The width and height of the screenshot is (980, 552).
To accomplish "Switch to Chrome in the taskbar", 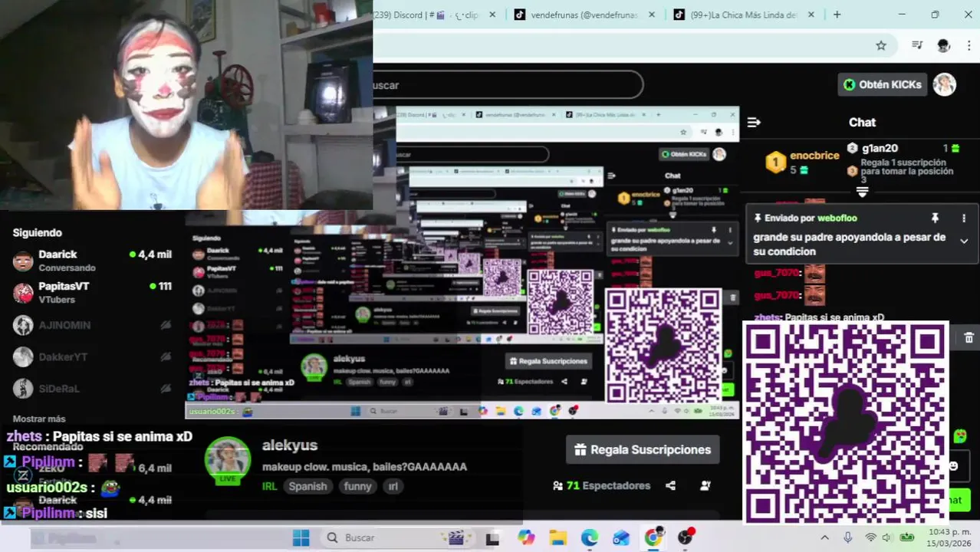I will click(x=653, y=537).
